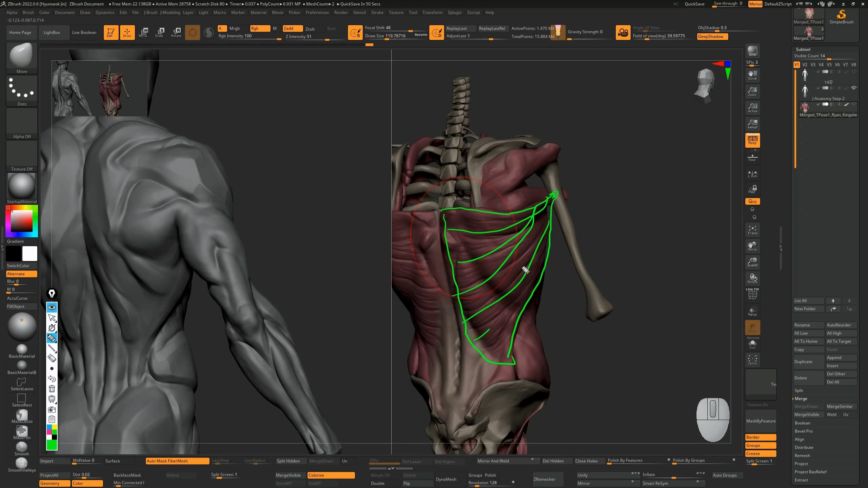This screenshot has height=488, width=868.
Task: Click the Floor grid icon
Action: tap(752, 158)
